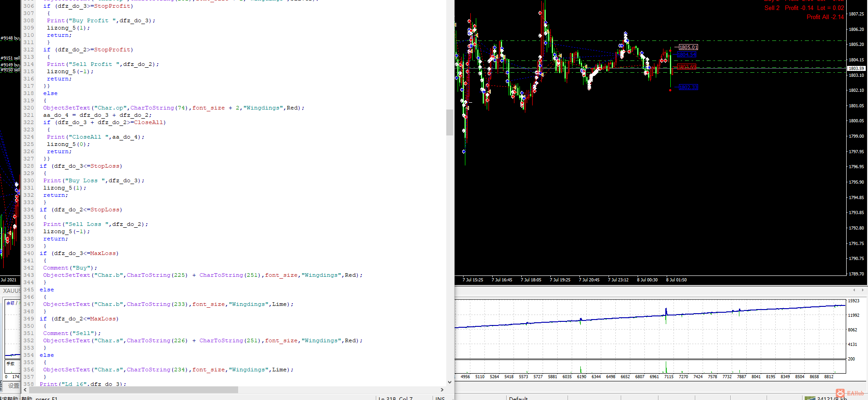Click the 'CloseAll' identifier on line 322

tap(148, 122)
